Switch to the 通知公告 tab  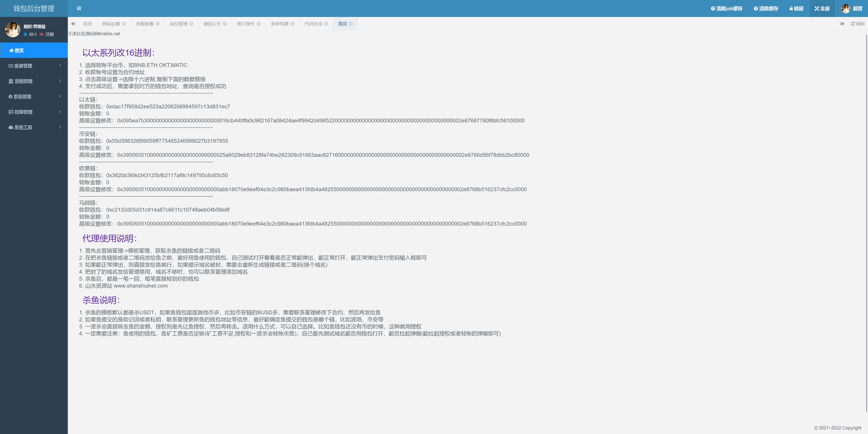pyautogui.click(x=212, y=24)
